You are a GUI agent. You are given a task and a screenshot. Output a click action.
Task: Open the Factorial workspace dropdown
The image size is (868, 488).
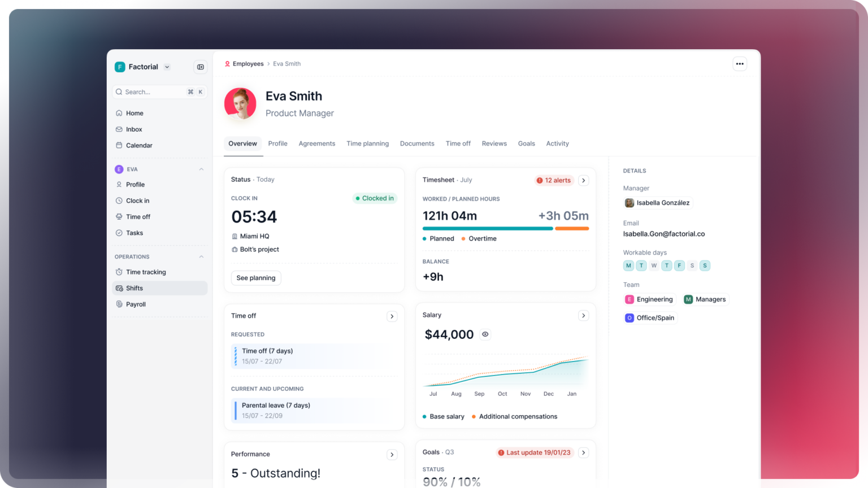167,67
